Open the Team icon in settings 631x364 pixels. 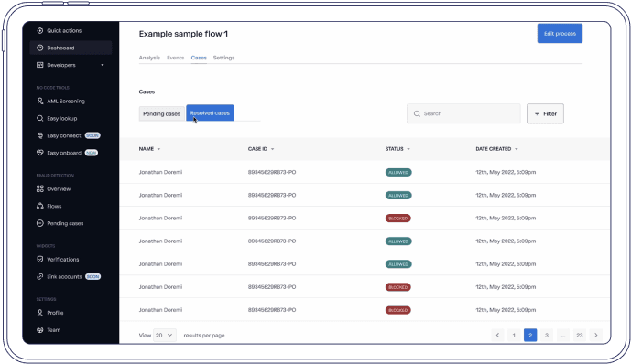pyautogui.click(x=40, y=330)
